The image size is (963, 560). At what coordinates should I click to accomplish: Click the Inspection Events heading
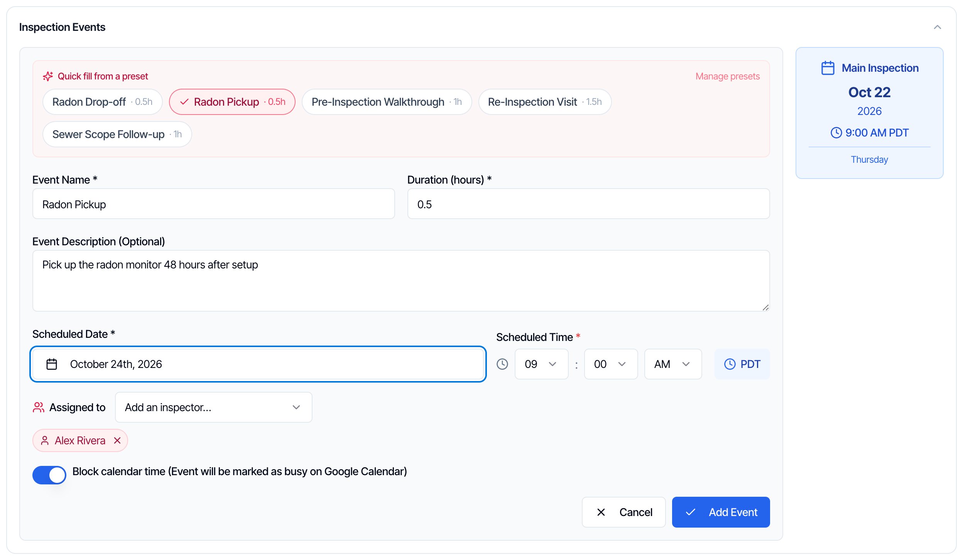[x=62, y=27]
